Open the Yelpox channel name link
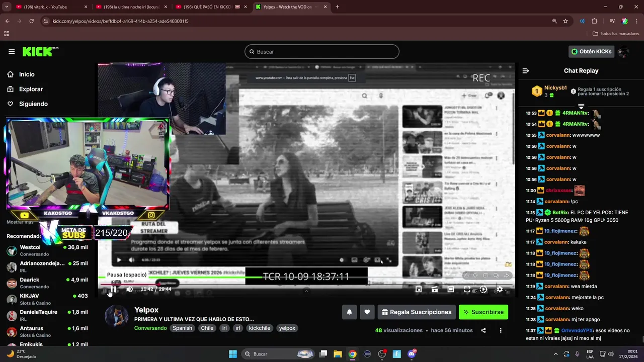The height and width of the screenshot is (362, 644). click(x=146, y=310)
